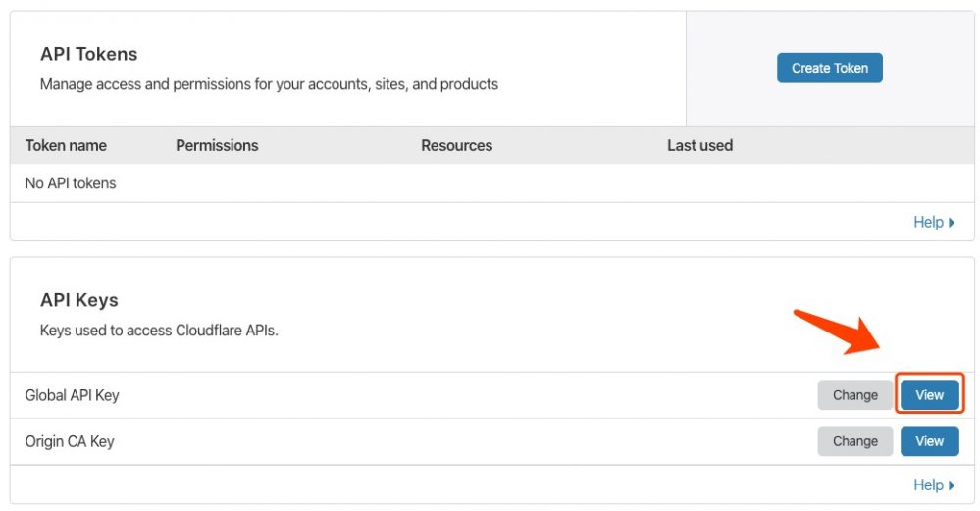Click the 'No API tokens' table row

point(71,183)
